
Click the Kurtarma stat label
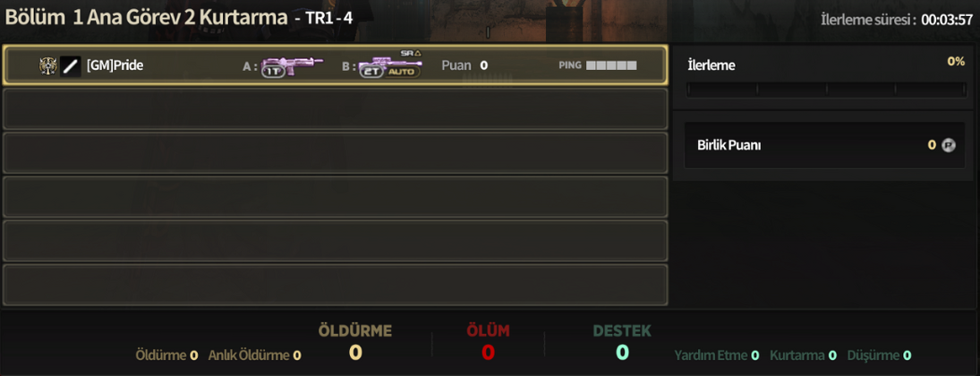pos(797,355)
